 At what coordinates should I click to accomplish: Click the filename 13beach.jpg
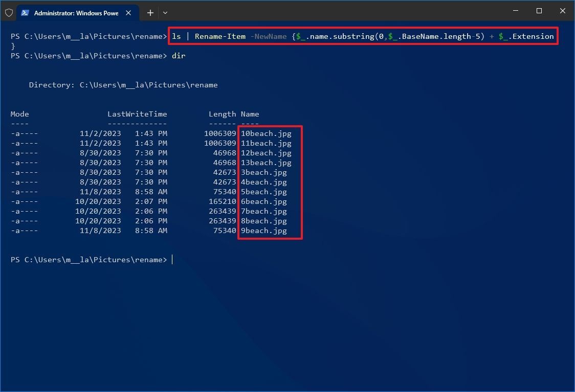tap(266, 163)
